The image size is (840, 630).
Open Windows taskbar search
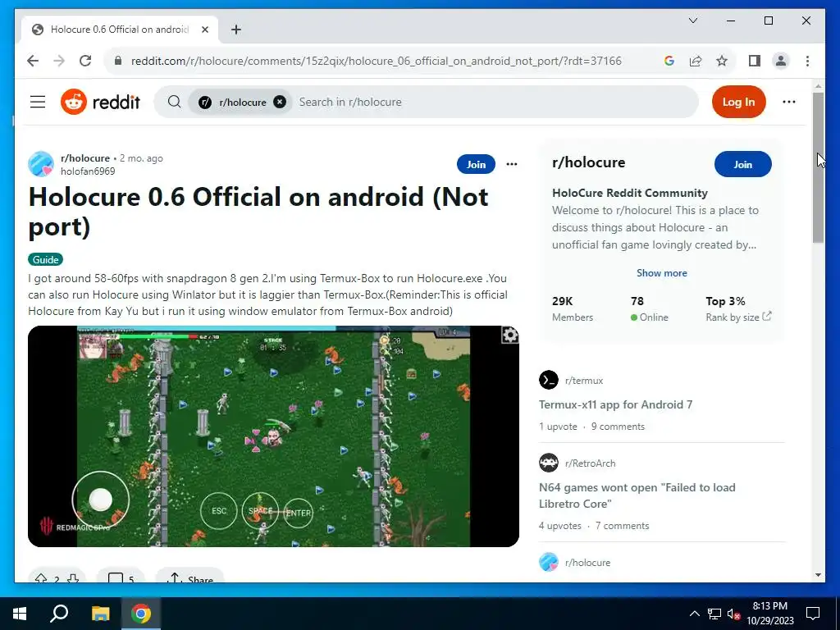coord(59,614)
